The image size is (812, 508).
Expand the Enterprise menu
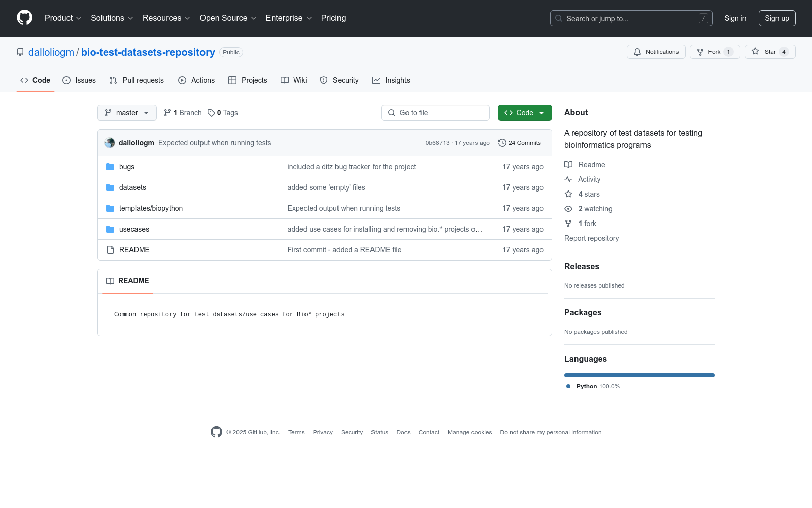[289, 18]
